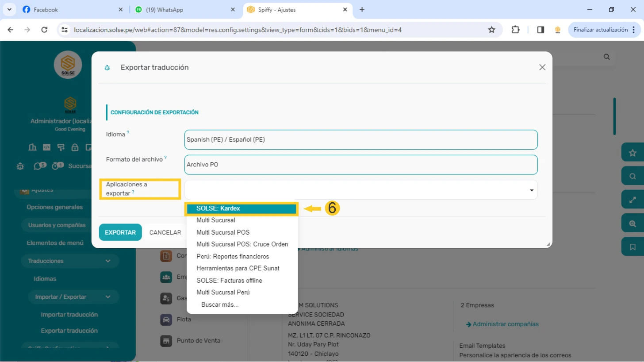Click the bookmark icon on right edge
Viewport: 644px width, 362px height.
pos(632,247)
